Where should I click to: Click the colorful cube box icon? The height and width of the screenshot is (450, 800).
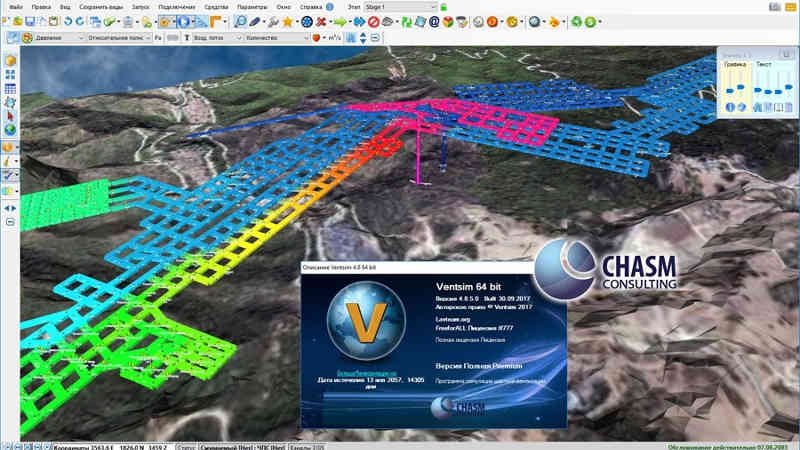[x=448, y=21]
